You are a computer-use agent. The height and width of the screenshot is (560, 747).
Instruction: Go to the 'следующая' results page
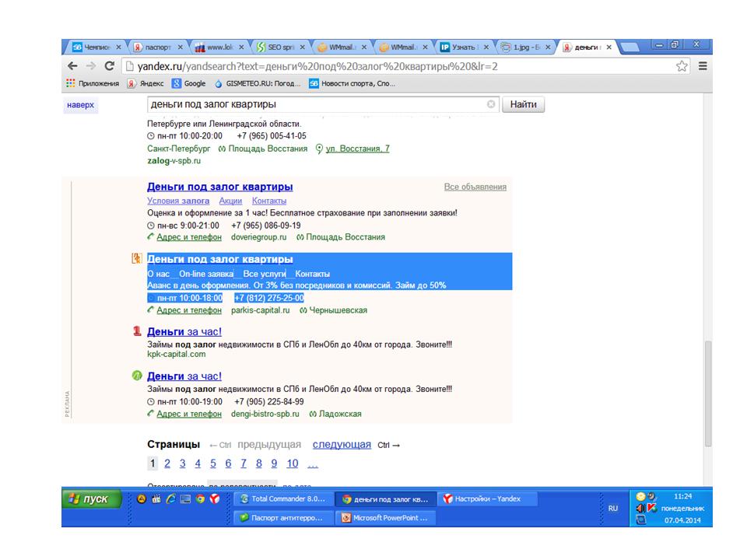342,444
